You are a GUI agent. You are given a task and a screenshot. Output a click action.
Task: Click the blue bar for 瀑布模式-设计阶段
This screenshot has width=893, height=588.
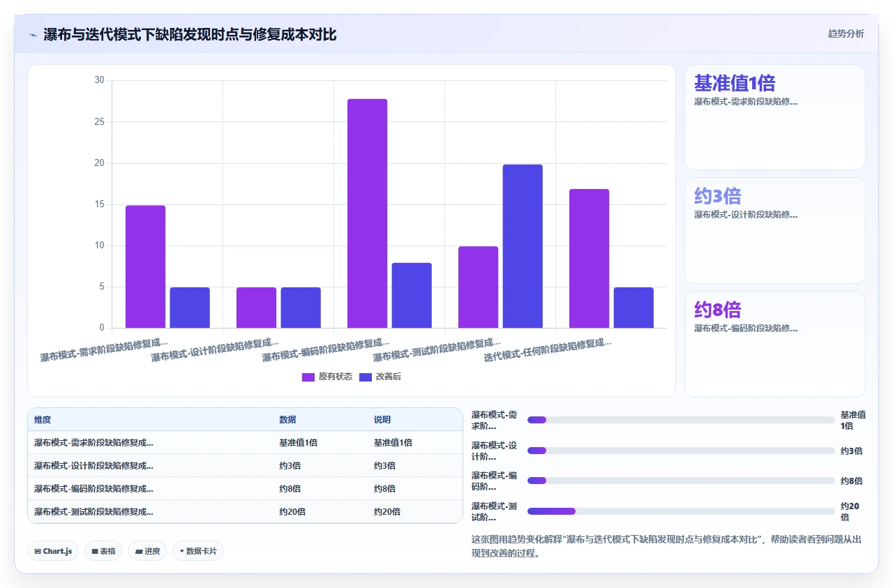pyautogui.click(x=301, y=308)
